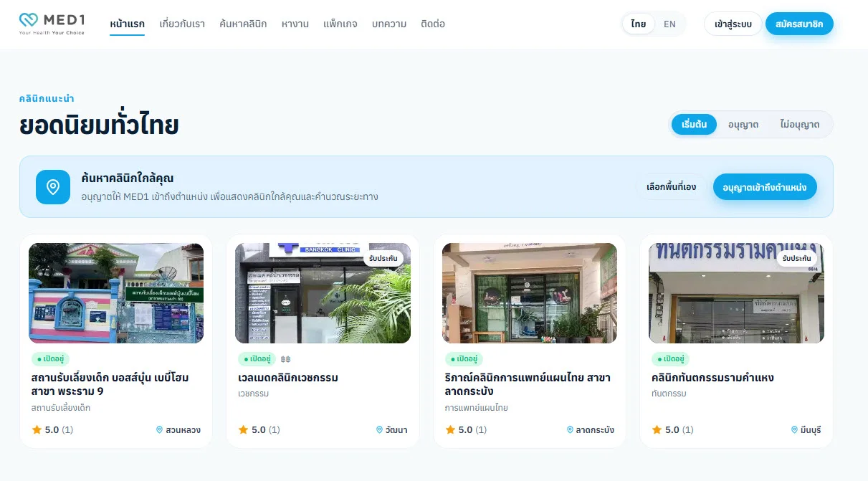Screen dimensions: 868x481
Task: Click the การแพทย์แผนไทย category text
Action: coord(476,408)
